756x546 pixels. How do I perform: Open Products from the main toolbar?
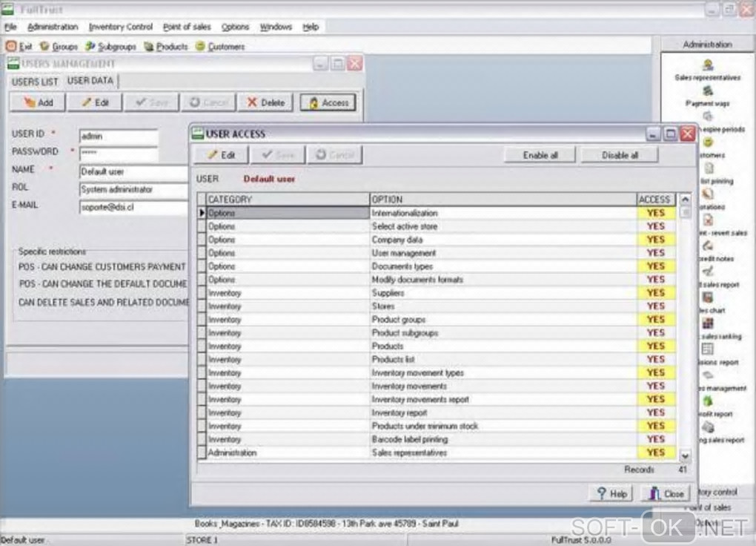click(x=166, y=46)
